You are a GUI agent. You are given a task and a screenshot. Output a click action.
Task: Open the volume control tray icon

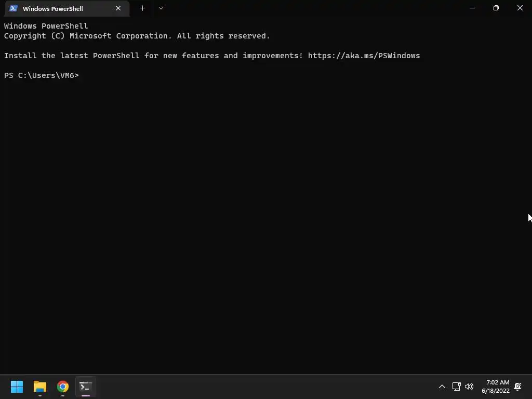pyautogui.click(x=469, y=387)
